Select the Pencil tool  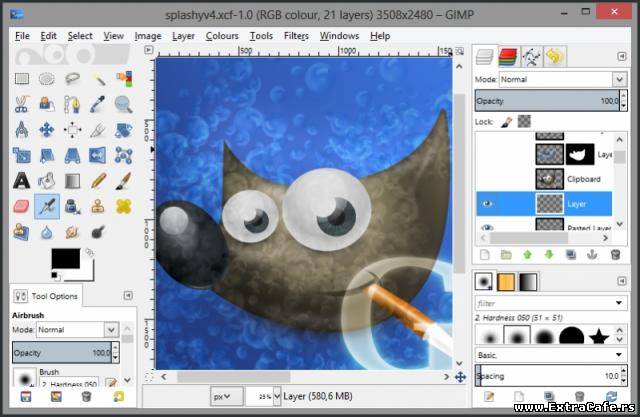coord(99,181)
